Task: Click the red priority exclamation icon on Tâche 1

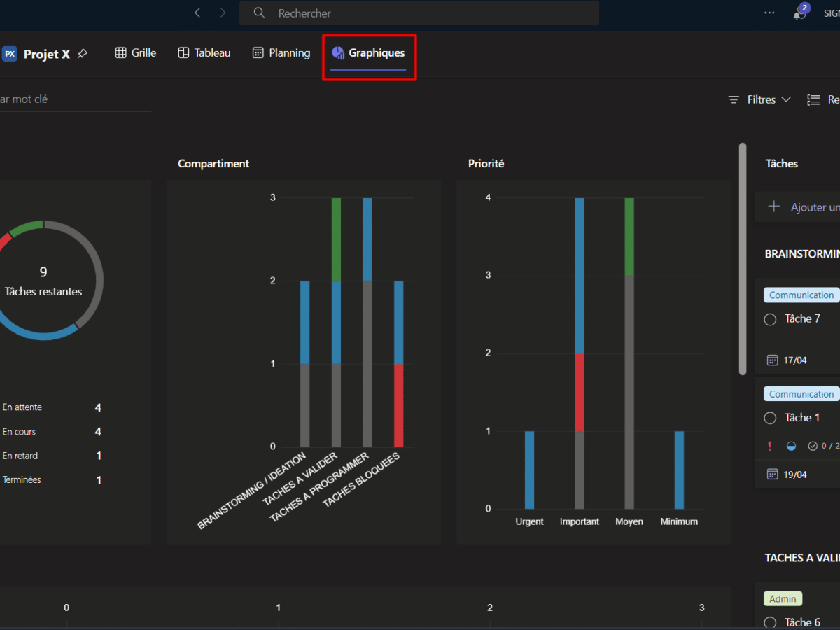Action: click(770, 446)
